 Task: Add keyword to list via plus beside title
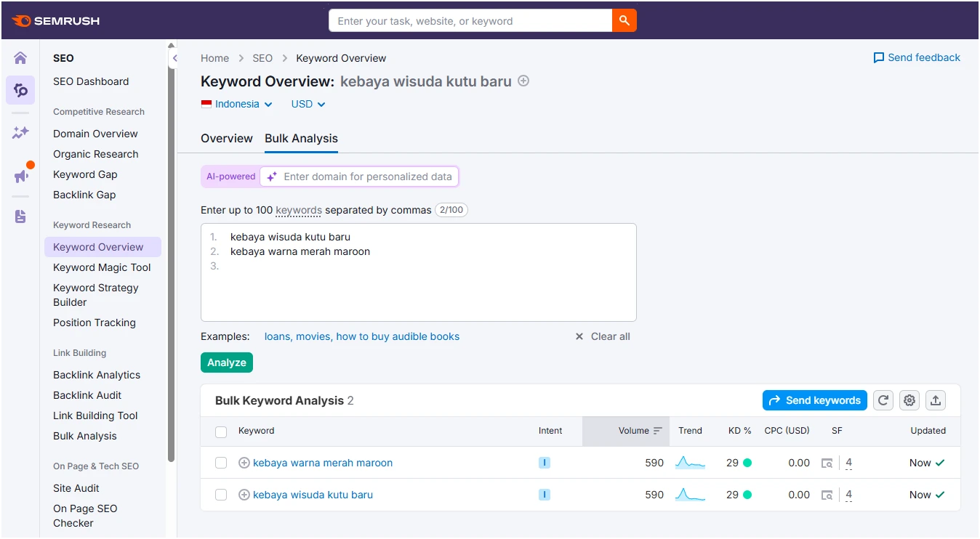click(x=523, y=81)
